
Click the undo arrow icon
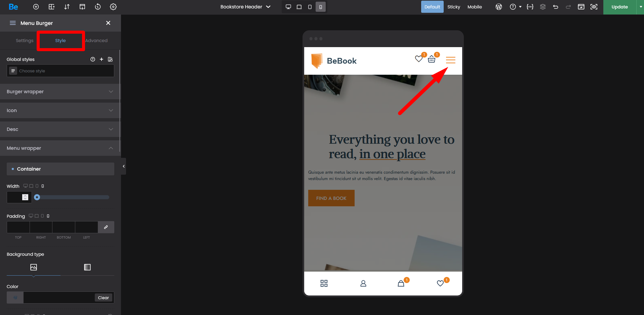(x=556, y=7)
